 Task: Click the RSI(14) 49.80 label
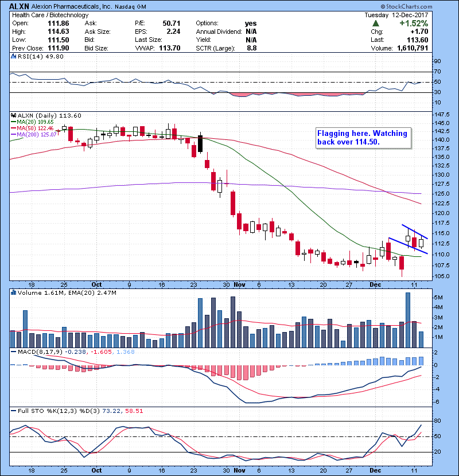click(40, 56)
